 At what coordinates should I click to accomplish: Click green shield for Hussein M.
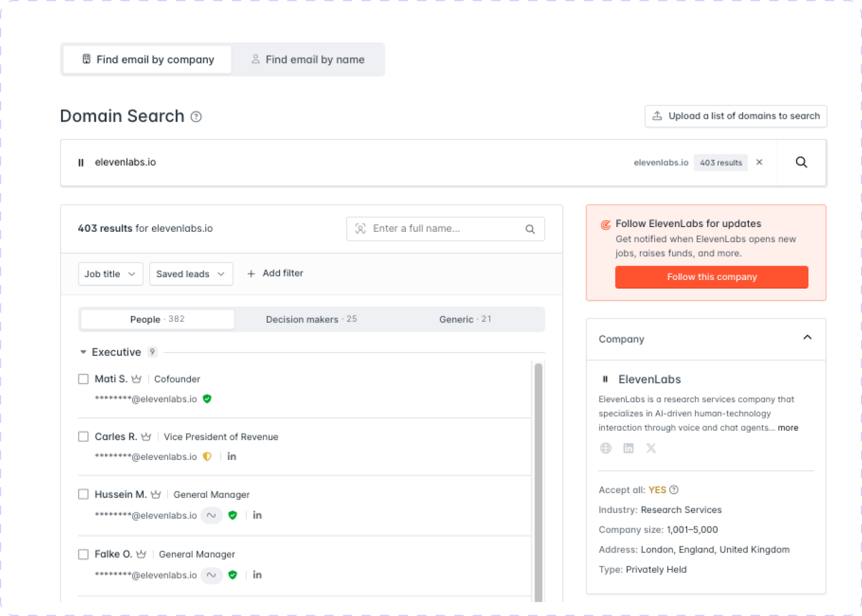(x=233, y=515)
